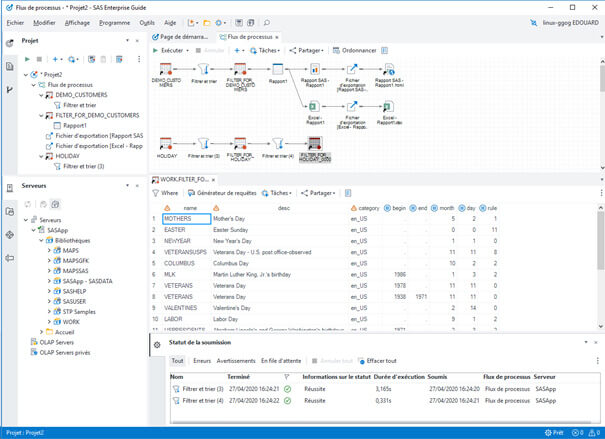Image resolution: width=605 pixels, height=439 pixels.
Task: Click the open folder icon in main toolbar
Action: click(207, 23)
